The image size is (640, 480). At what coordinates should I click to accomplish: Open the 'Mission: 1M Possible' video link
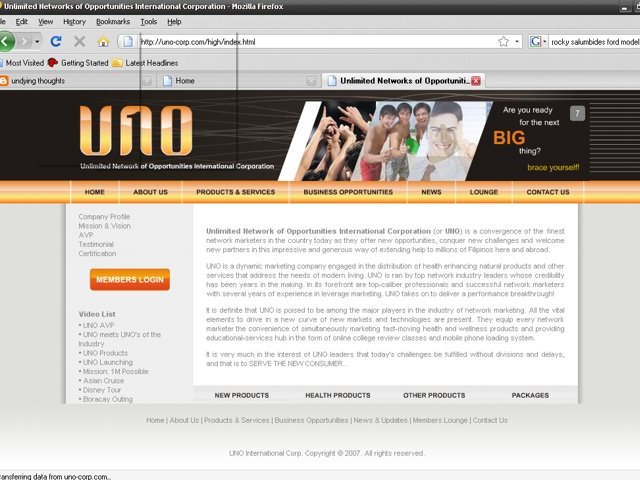[115, 371]
